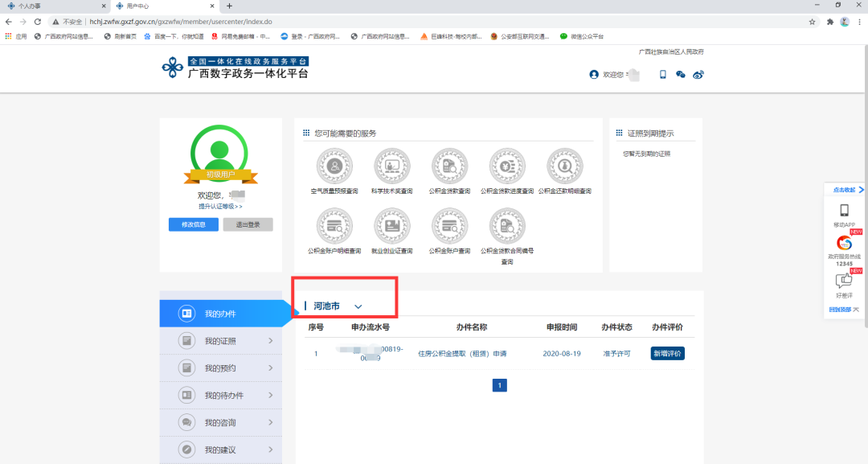Screen dimensions: 868x464
Task: Click the 新增评价 button
Action: 667,353
